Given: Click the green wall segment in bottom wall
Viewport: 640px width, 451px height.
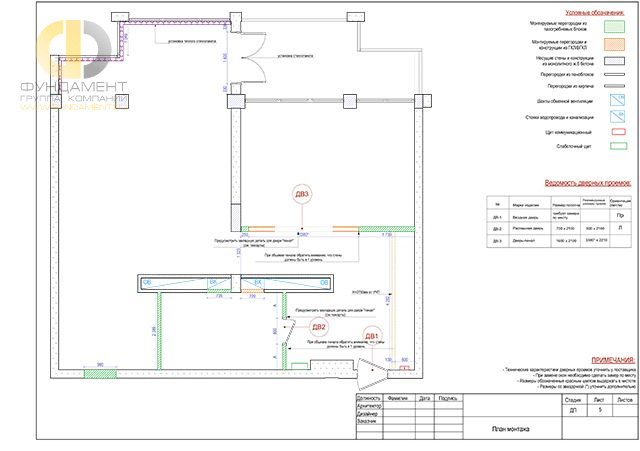Looking at the screenshot, I should pos(100,373).
